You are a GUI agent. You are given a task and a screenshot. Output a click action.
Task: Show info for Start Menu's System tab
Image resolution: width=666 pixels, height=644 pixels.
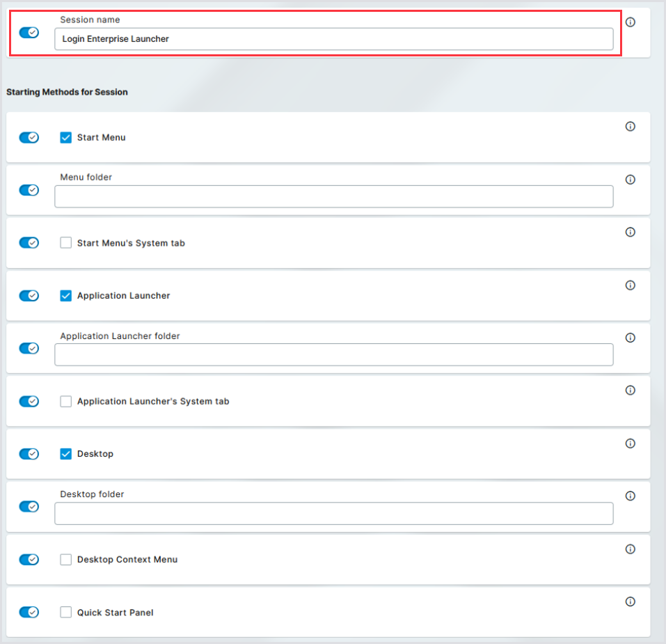[630, 232]
